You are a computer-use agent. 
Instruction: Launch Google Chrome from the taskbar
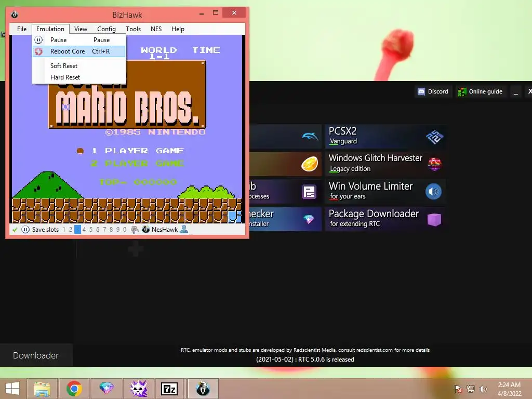click(x=74, y=389)
